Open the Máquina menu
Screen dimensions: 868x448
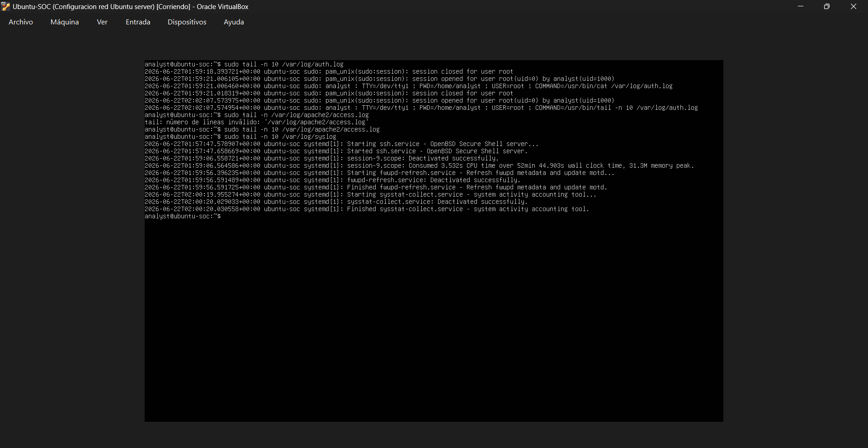[x=65, y=22]
